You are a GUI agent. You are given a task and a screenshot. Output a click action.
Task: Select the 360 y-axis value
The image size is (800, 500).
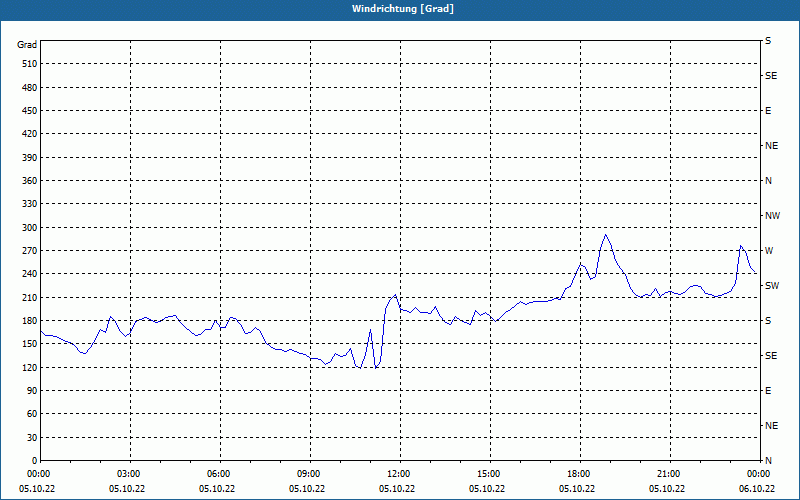pos(30,181)
